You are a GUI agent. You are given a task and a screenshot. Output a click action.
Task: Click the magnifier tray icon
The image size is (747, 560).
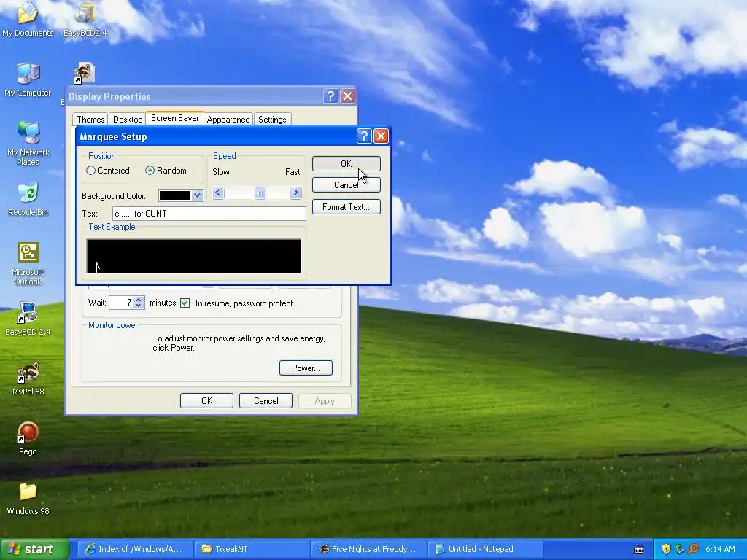click(x=693, y=549)
